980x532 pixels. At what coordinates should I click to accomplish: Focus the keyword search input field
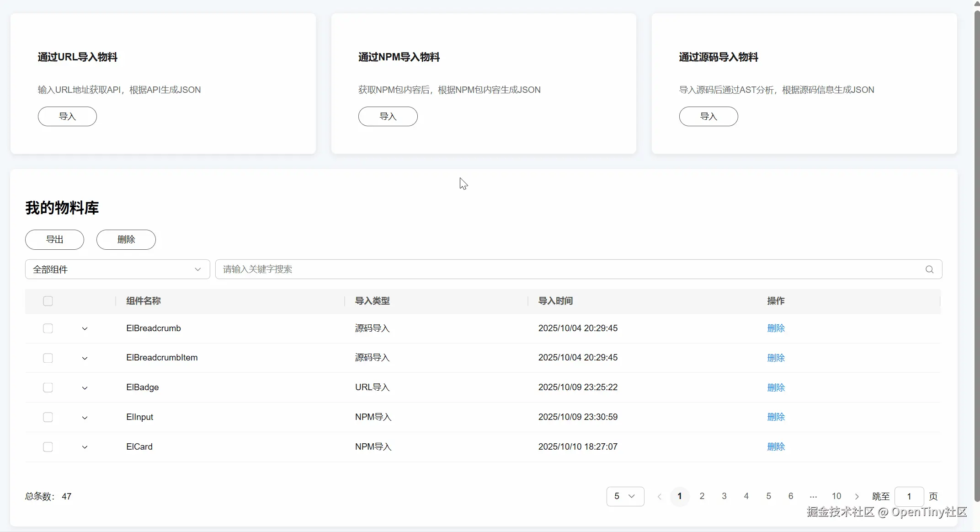(x=567, y=269)
